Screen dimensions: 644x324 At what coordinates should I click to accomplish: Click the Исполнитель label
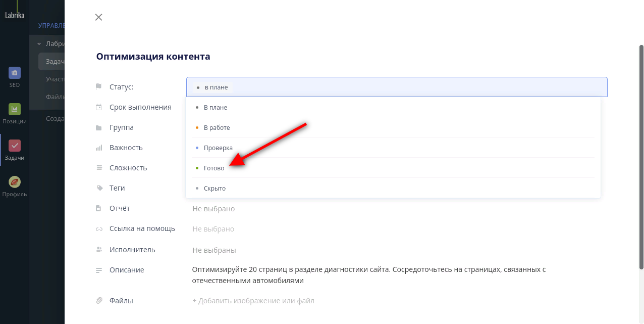click(x=132, y=250)
